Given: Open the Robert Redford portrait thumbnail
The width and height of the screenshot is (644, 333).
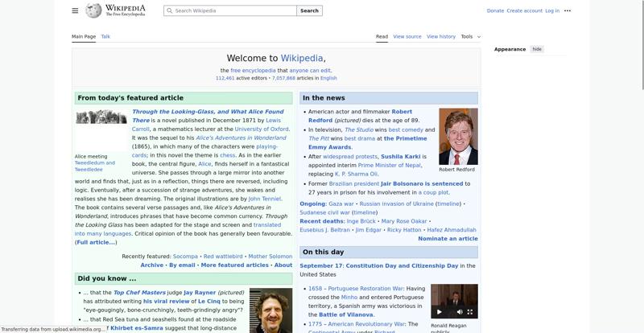Looking at the screenshot, I should [x=458, y=136].
